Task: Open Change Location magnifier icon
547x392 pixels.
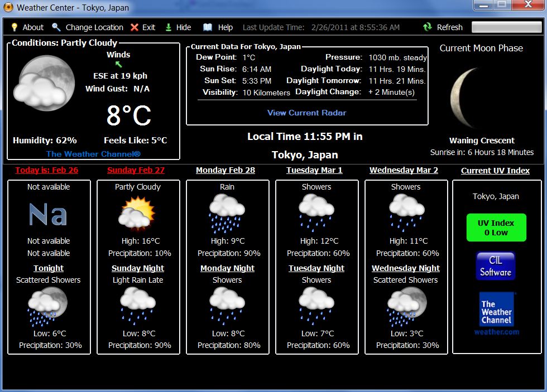Action: (56, 27)
